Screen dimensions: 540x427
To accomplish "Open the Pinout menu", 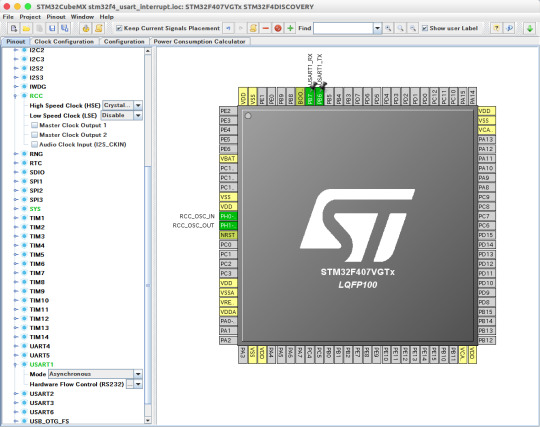I will 56,17.
